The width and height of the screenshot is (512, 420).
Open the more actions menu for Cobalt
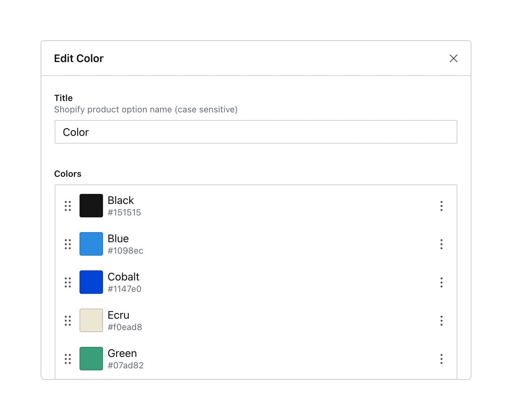pyautogui.click(x=441, y=282)
